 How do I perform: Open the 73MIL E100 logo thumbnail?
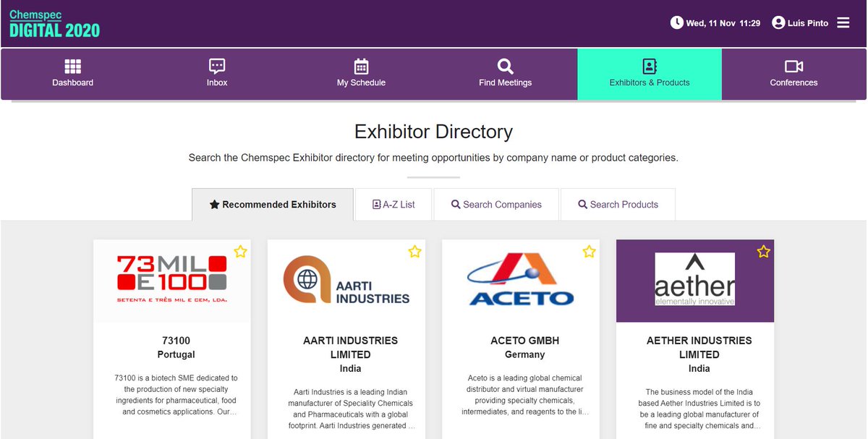pos(172,278)
